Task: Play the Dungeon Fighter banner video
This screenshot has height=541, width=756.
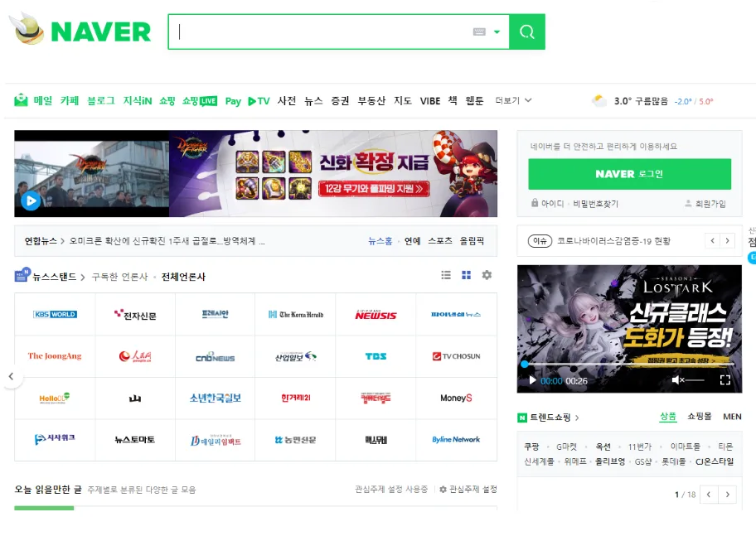Action: [31, 200]
